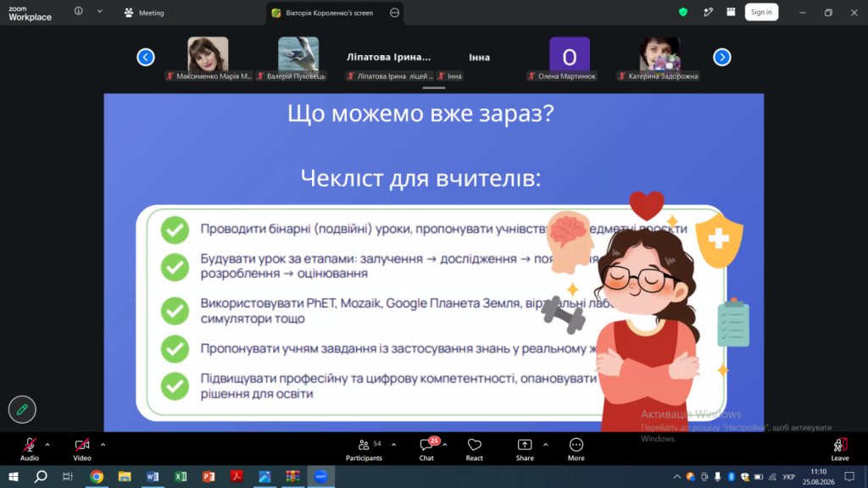The height and width of the screenshot is (488, 868).
Task: Expand video options caret
Action: (x=103, y=444)
